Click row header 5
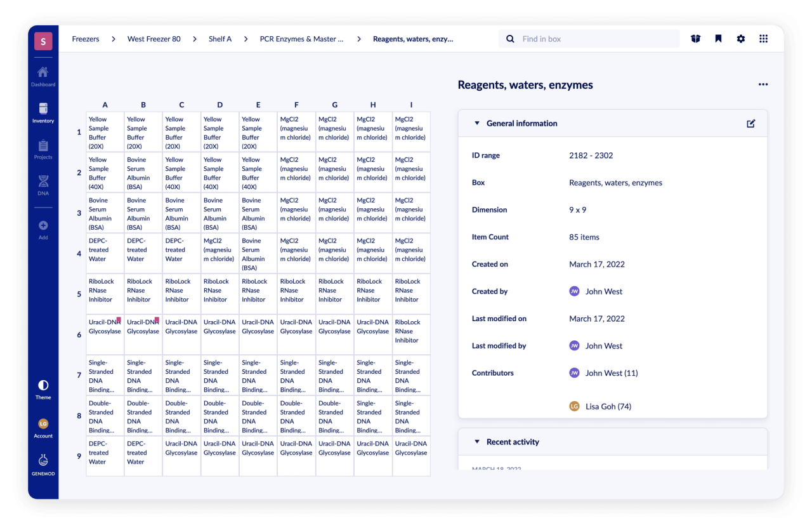The image size is (812, 530). tap(79, 294)
